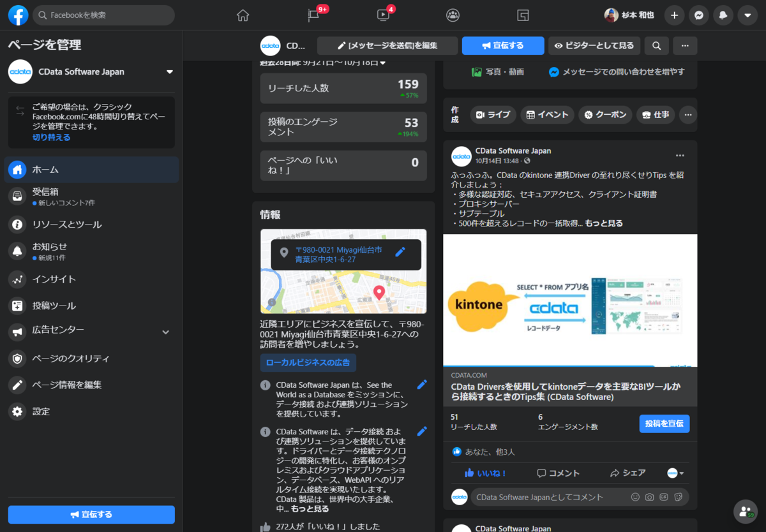Open リソースとツール in the sidebar
Viewport: 766px width, 532px height.
(91, 225)
